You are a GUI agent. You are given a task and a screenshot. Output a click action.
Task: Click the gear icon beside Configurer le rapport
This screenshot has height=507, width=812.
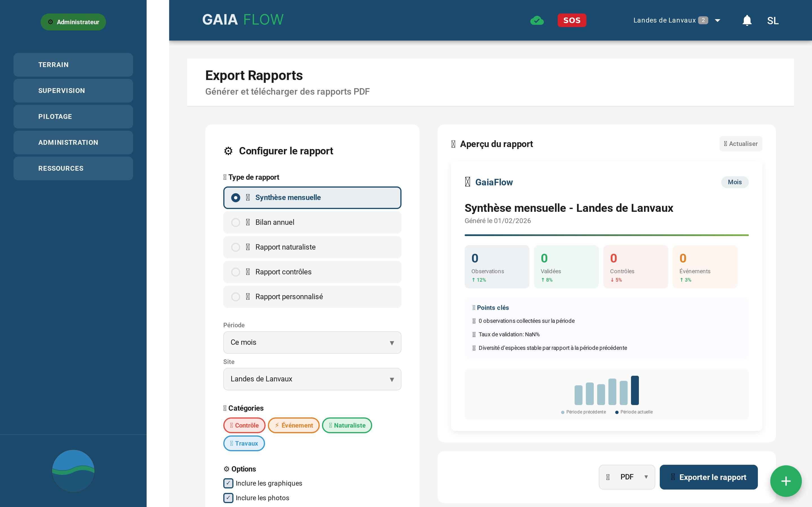[x=228, y=151]
